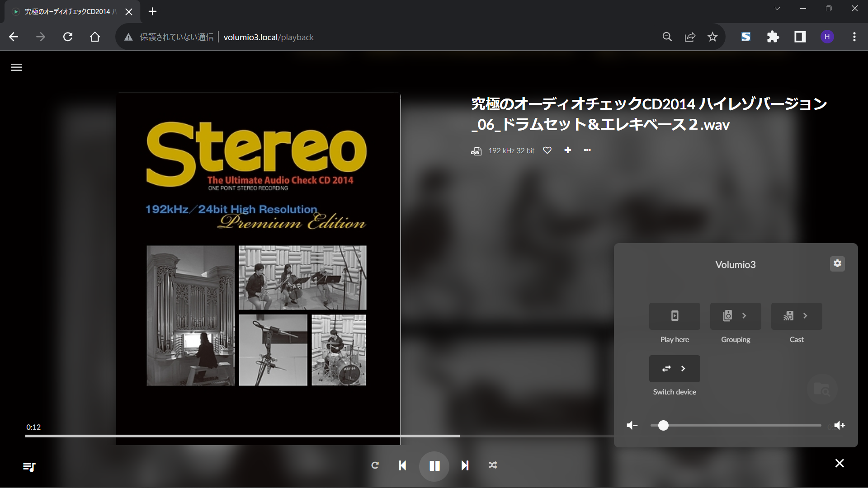868x488 pixels.
Task: Toggle shuffle mode
Action: [493, 465]
